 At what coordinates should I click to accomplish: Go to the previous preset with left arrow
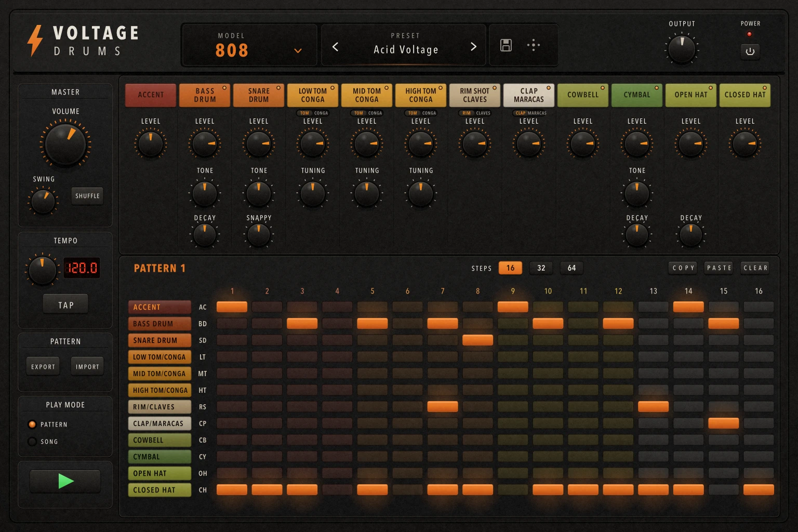(335, 47)
